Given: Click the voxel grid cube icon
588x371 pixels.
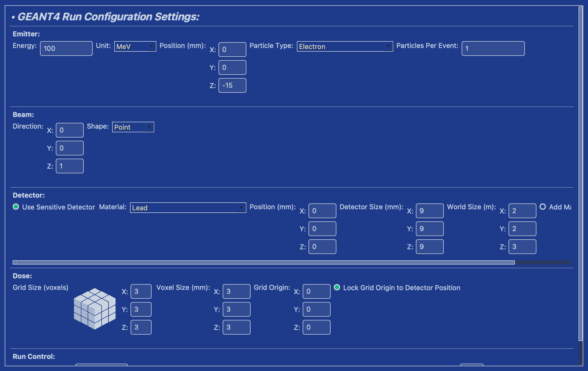Looking at the screenshot, I should [95, 309].
